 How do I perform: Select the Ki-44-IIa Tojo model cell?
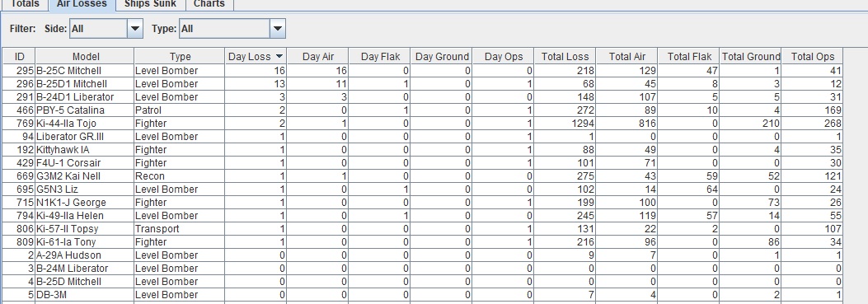[85, 124]
